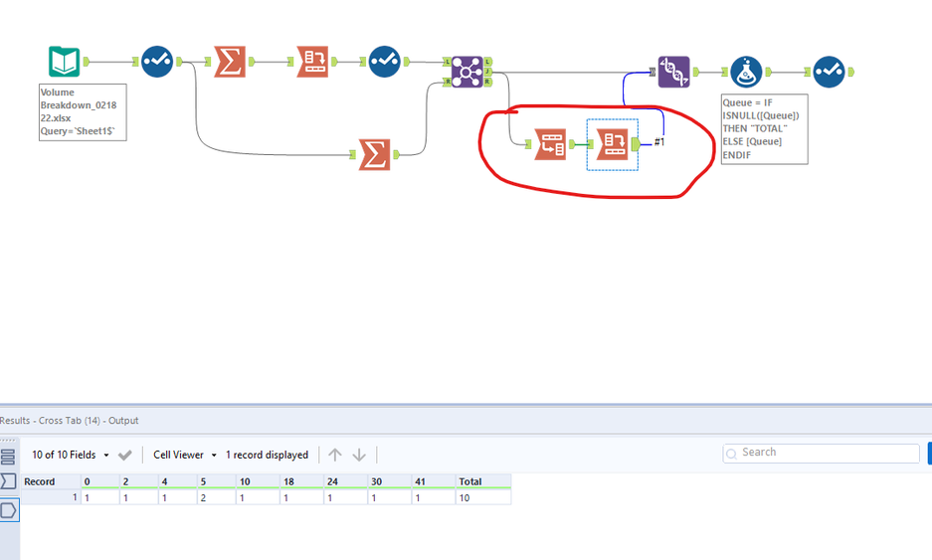Click the '4' column header
This screenshot has height=560, width=932.
(x=177, y=481)
